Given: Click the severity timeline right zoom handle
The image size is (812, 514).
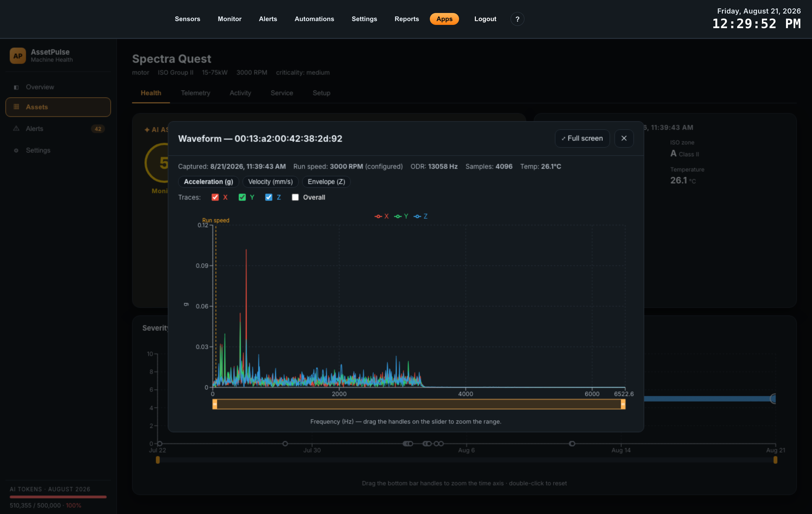Looking at the screenshot, I should (x=775, y=460).
